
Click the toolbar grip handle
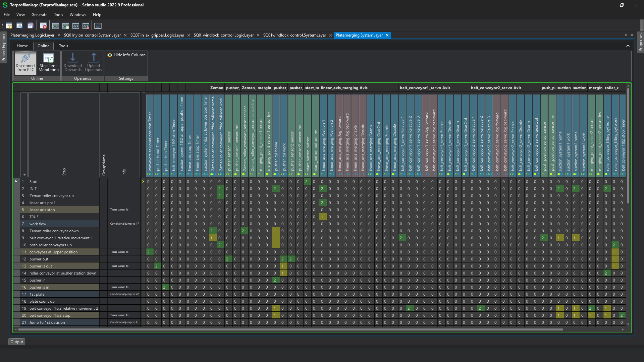point(2,26)
